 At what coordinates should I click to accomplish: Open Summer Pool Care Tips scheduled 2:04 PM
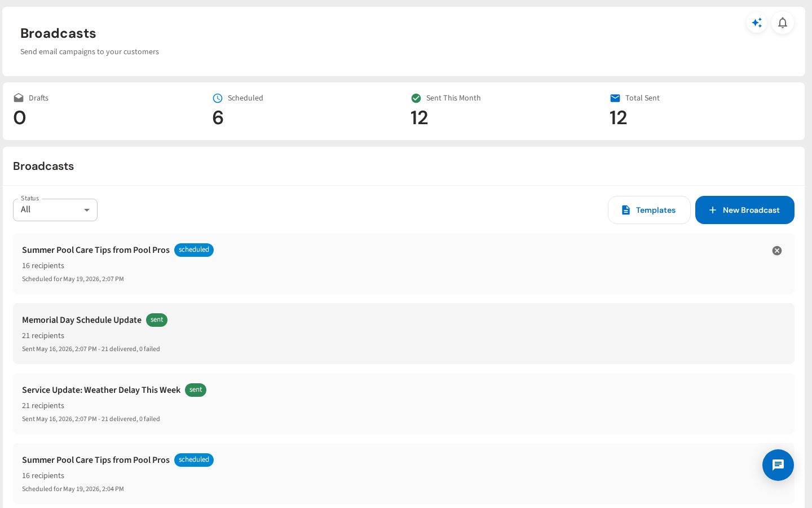click(x=404, y=474)
